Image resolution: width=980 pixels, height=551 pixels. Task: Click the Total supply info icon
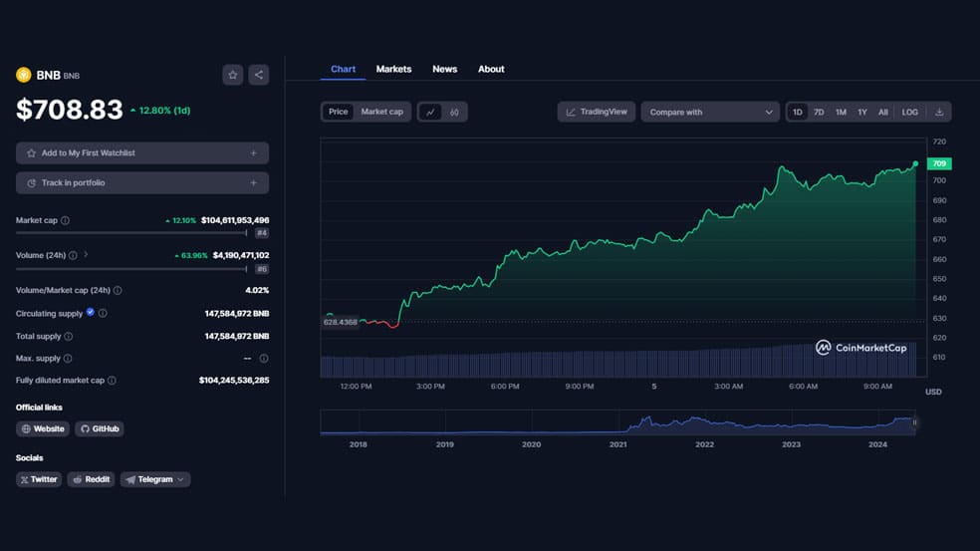[x=68, y=336]
